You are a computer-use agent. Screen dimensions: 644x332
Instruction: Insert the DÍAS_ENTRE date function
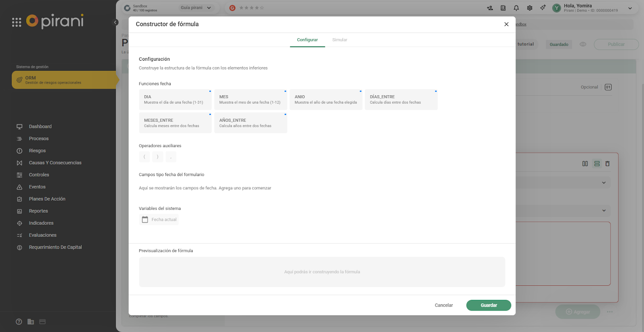pos(401,100)
